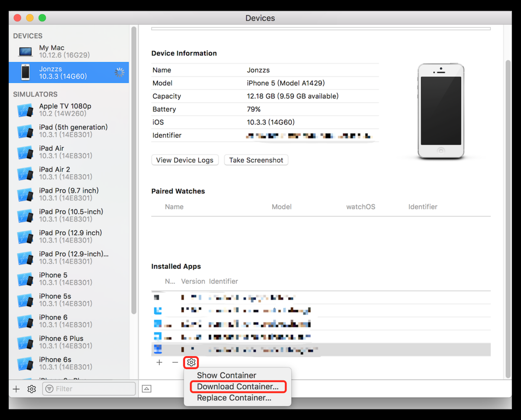Click the add simulator plus button
The height and width of the screenshot is (420, 521).
(16, 389)
